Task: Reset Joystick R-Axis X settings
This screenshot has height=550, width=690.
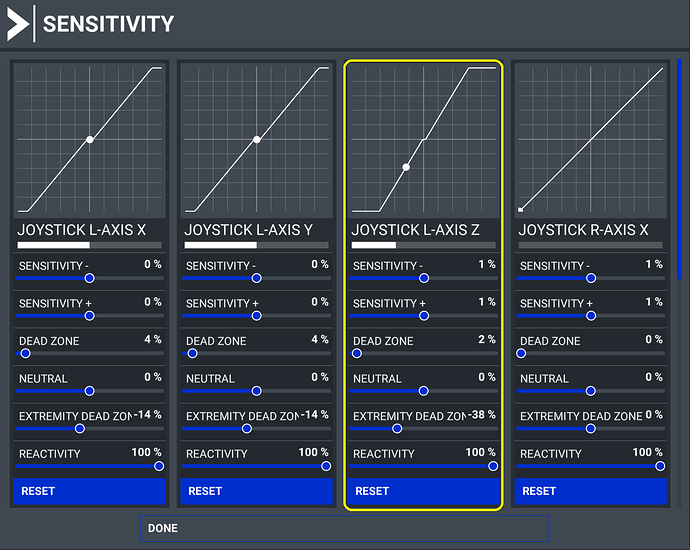Action: (590, 491)
